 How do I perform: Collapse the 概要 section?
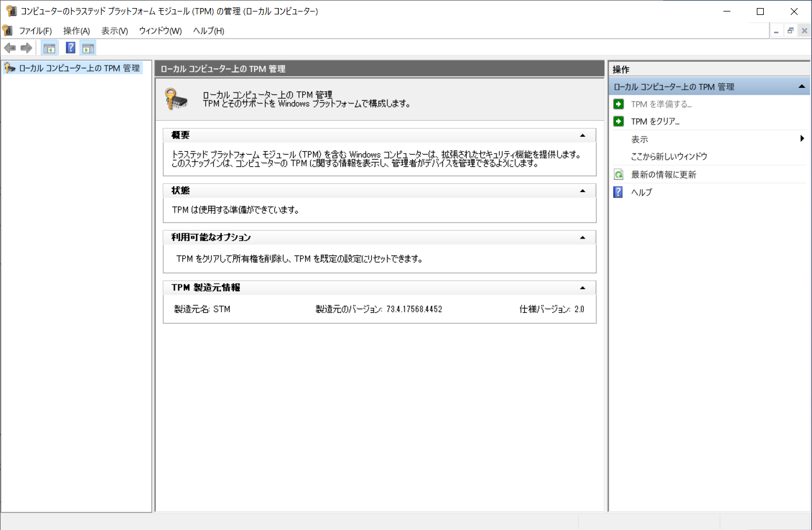coord(583,136)
